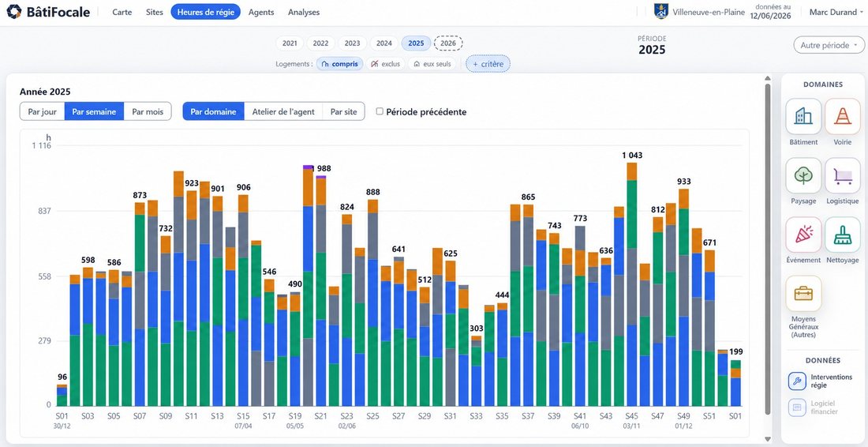Click the S21 week axis label
The width and height of the screenshot is (868, 447).
pos(320,415)
